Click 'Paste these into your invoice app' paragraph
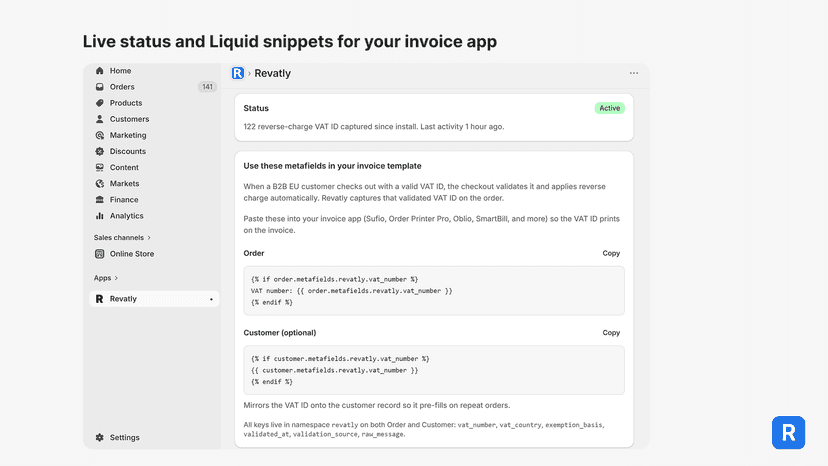The width and height of the screenshot is (828, 466). [x=431, y=225]
